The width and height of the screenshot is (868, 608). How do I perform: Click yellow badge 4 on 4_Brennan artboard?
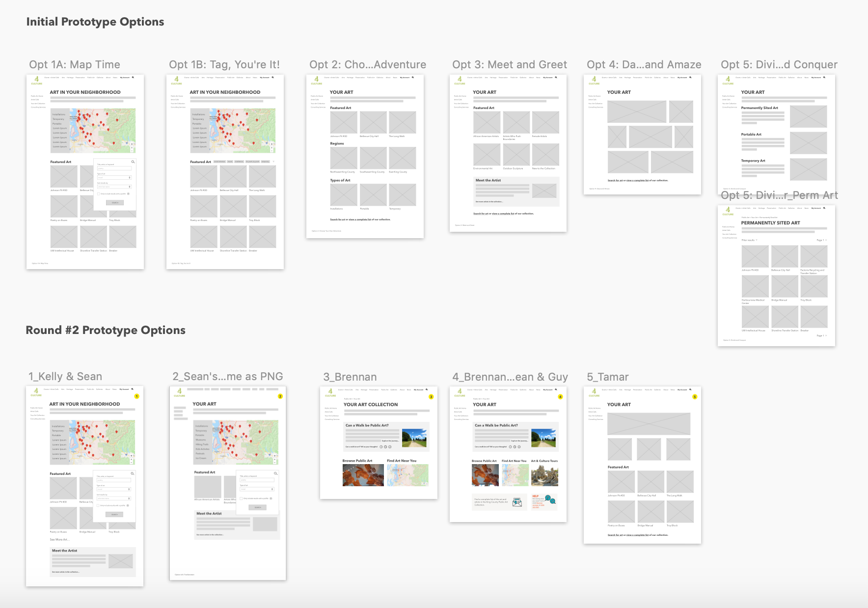click(x=560, y=397)
